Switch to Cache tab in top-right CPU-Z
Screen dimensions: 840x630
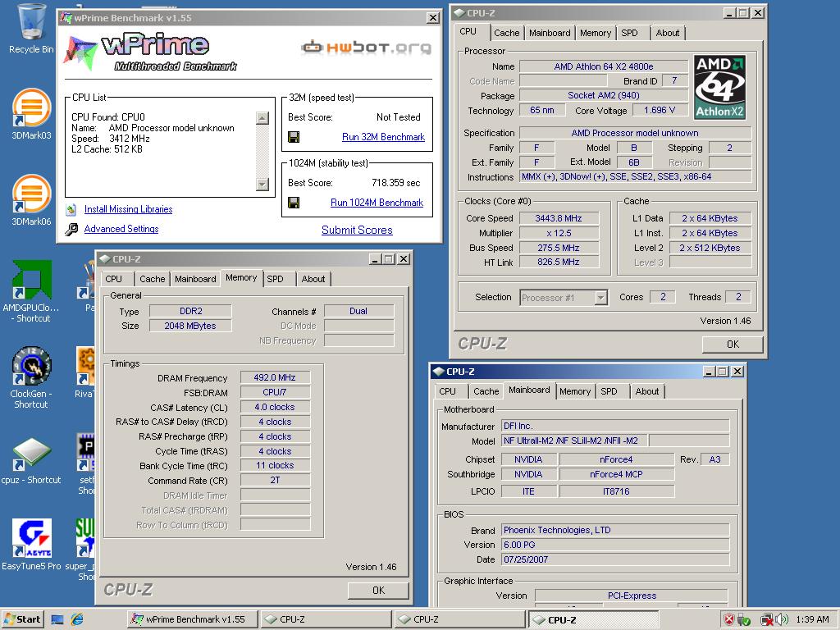pos(506,33)
